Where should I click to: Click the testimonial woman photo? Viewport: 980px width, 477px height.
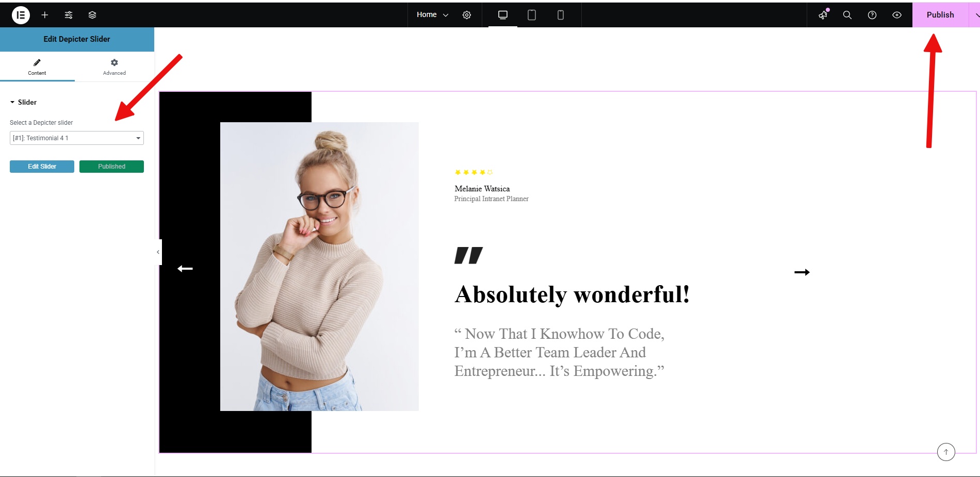(319, 267)
